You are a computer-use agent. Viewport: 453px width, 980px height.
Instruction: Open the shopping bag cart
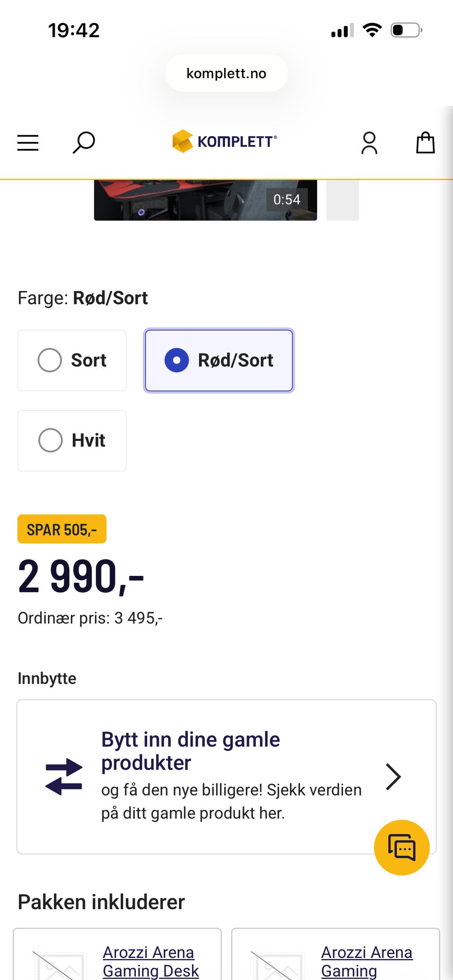pyautogui.click(x=425, y=142)
